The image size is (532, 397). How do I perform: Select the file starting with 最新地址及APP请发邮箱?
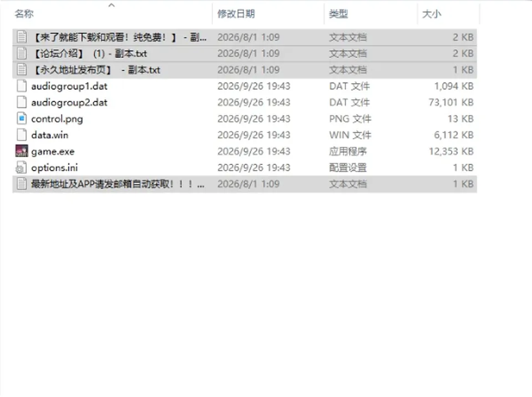click(117, 184)
